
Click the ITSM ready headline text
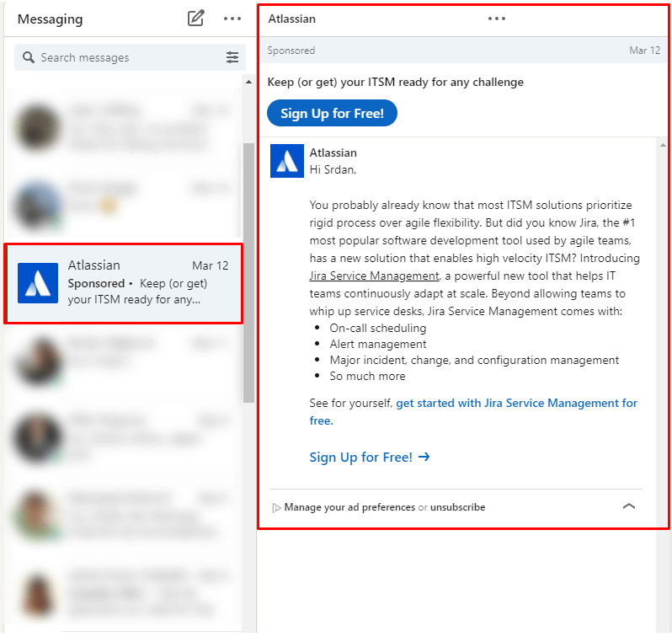pyautogui.click(x=395, y=82)
